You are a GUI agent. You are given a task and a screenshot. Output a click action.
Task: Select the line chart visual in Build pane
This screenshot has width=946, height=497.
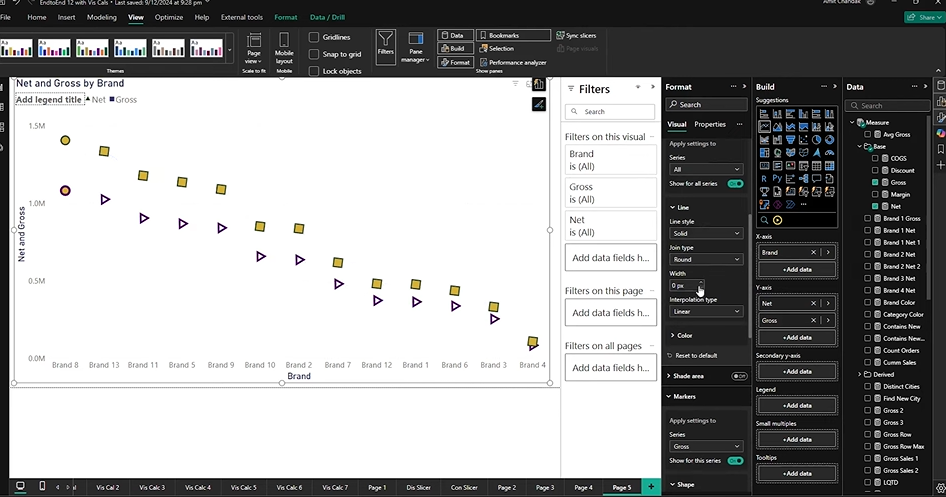764,127
